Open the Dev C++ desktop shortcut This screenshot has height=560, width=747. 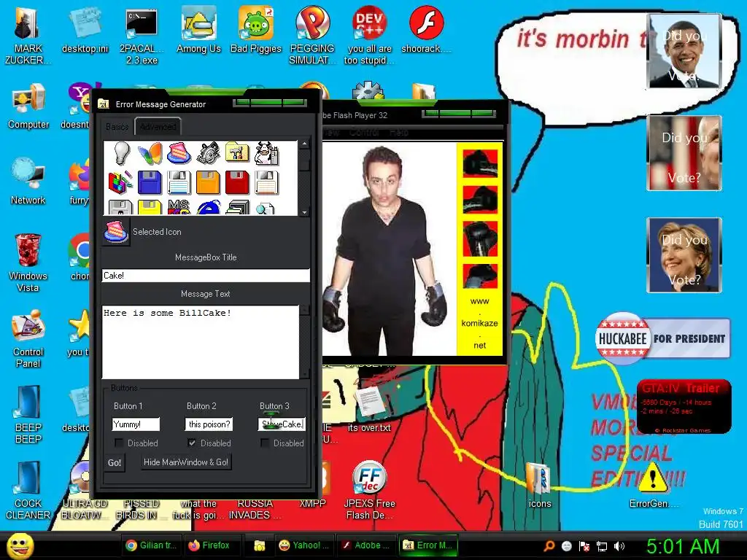click(369, 35)
